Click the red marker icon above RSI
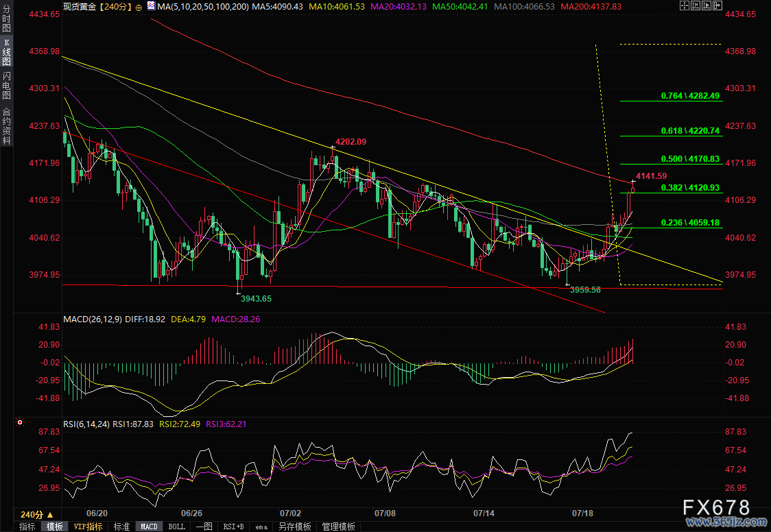The image size is (771, 532). click(20, 422)
